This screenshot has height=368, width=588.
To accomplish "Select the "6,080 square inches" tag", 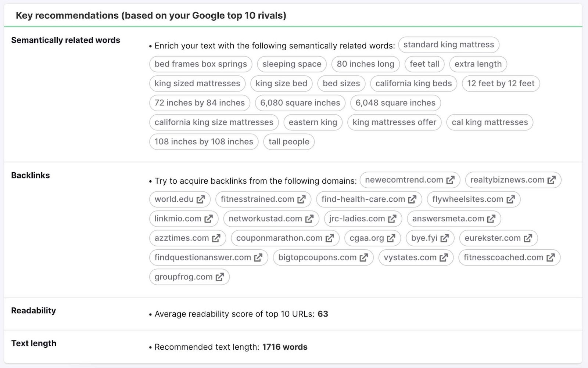I will click(300, 103).
